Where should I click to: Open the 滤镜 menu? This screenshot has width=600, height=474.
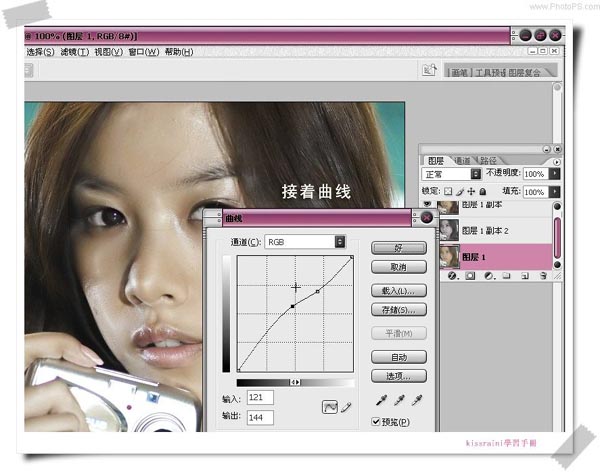click(x=74, y=52)
